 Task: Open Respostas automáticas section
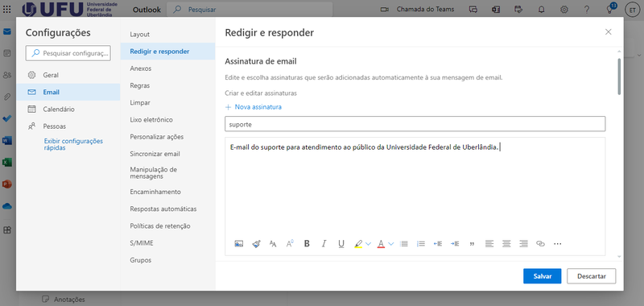pos(167,209)
